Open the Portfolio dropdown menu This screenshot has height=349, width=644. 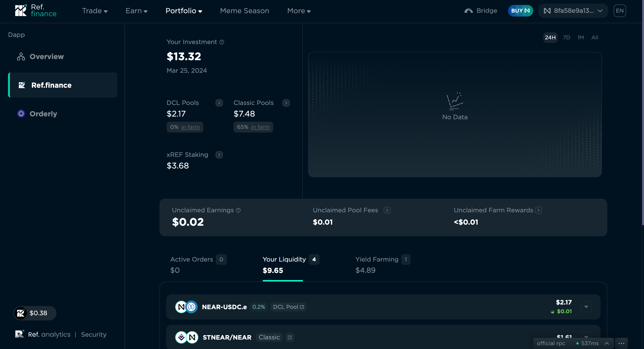[x=184, y=11]
